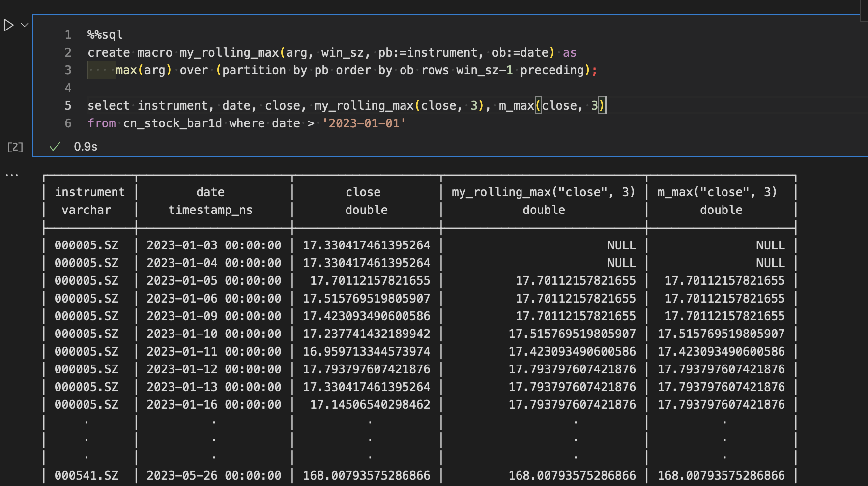
Task: Click the date timestamp_ns column header
Action: [210, 201]
